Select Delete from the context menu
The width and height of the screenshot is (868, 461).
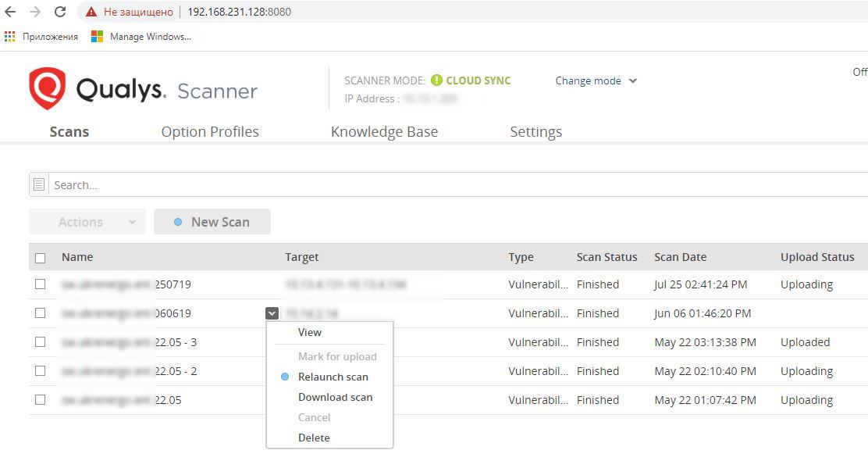[313, 438]
